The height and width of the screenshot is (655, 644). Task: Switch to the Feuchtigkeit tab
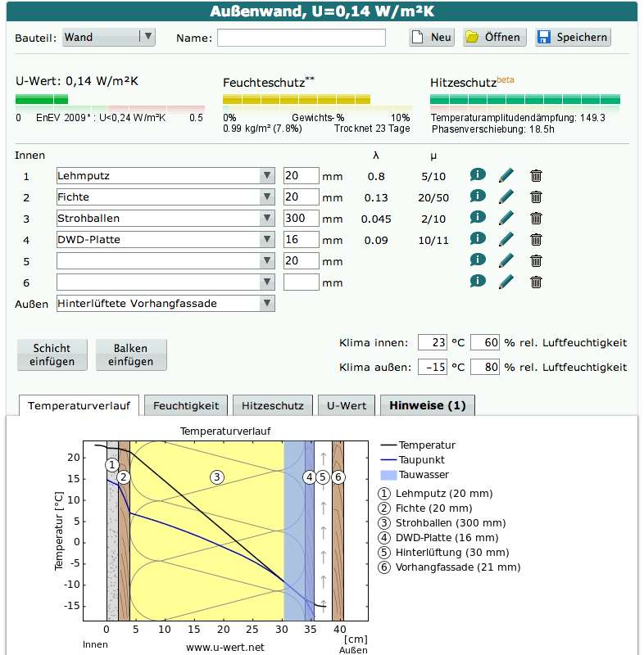point(186,405)
